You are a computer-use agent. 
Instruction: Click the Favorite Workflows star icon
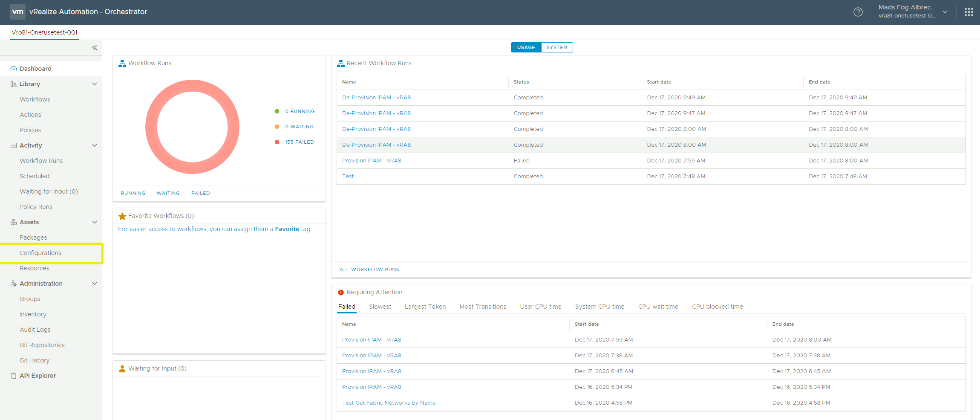(x=122, y=216)
